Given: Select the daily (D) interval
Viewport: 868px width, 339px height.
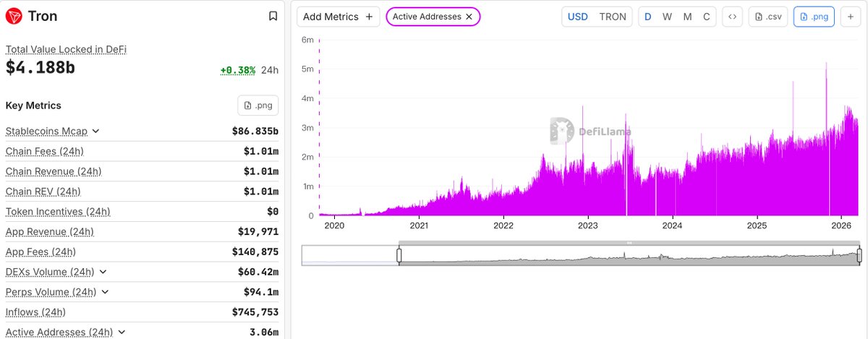Looking at the screenshot, I should 648,17.
